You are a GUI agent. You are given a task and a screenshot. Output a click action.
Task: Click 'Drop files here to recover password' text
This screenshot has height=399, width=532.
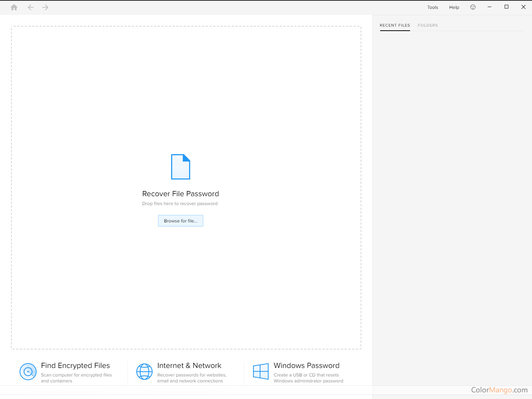[180, 204]
